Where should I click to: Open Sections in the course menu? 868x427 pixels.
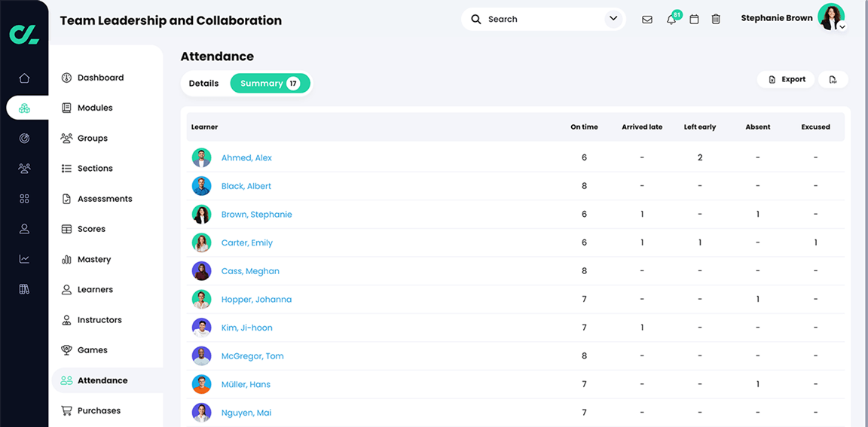click(x=95, y=168)
